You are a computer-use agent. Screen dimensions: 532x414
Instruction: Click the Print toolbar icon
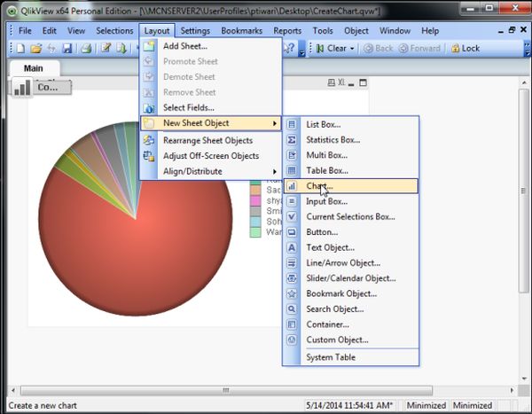click(86, 49)
